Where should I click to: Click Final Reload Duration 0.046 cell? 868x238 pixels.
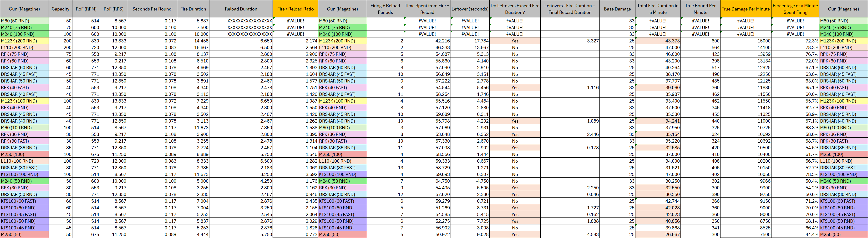coord(570,195)
